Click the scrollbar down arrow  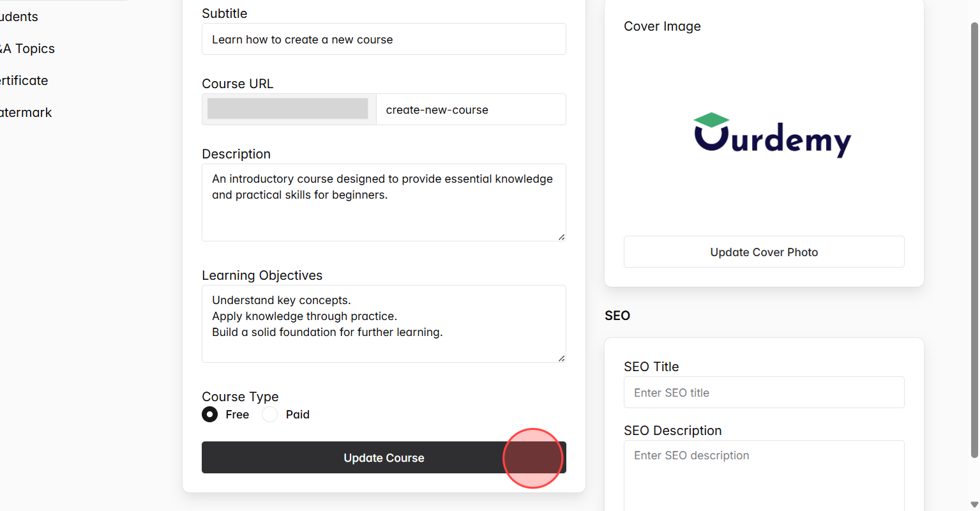pyautogui.click(x=974, y=505)
